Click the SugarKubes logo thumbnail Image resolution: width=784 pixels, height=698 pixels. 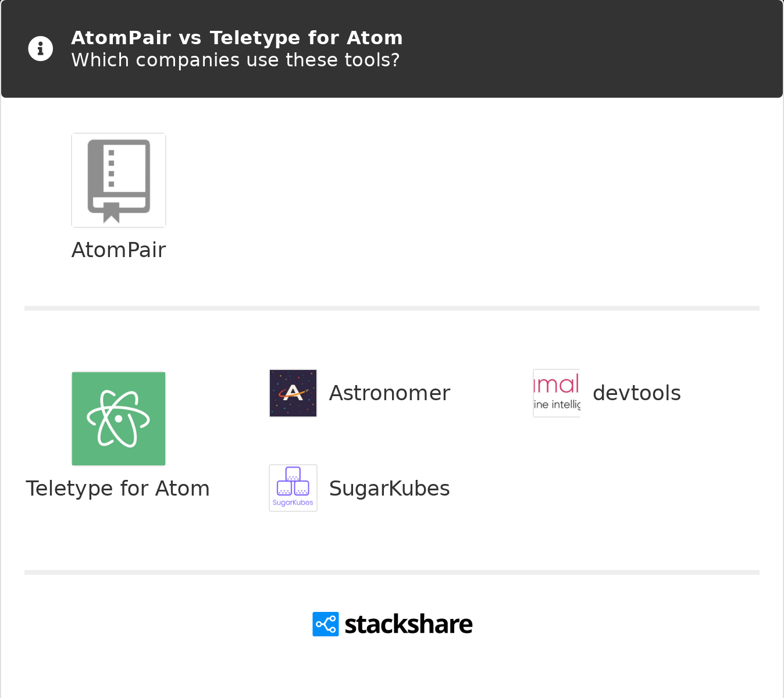[x=293, y=487]
